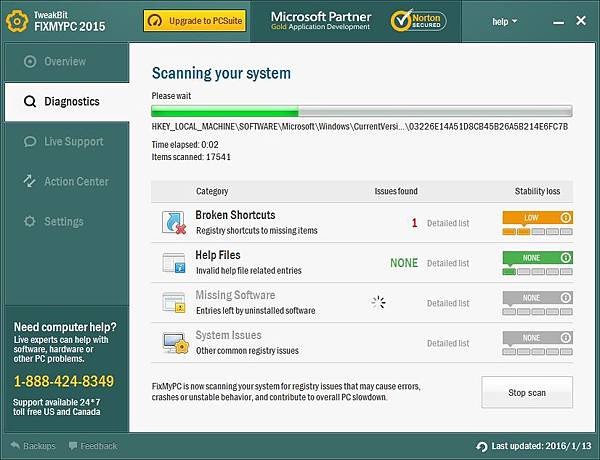Click the Time elapsed: 0:02 text
Viewport: 600px width, 460px height.
coord(185,145)
